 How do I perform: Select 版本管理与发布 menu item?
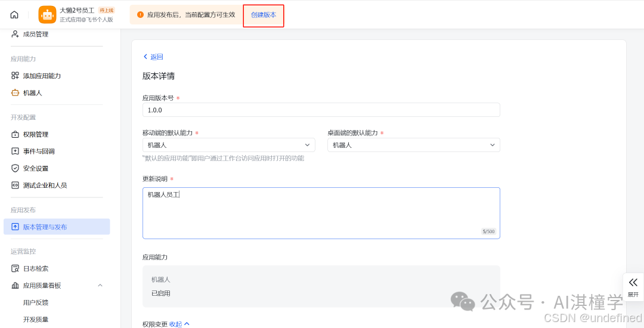pyautogui.click(x=57, y=227)
